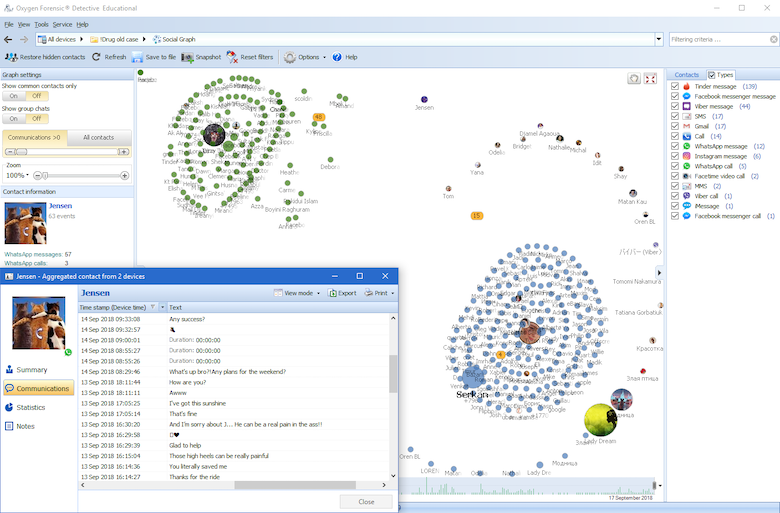
Task: Uncheck SMS type checkbox
Action: click(x=675, y=116)
